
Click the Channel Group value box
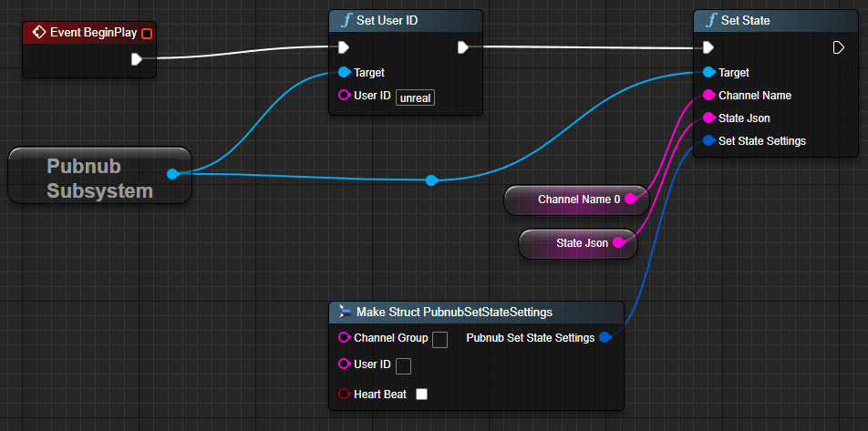tap(439, 339)
